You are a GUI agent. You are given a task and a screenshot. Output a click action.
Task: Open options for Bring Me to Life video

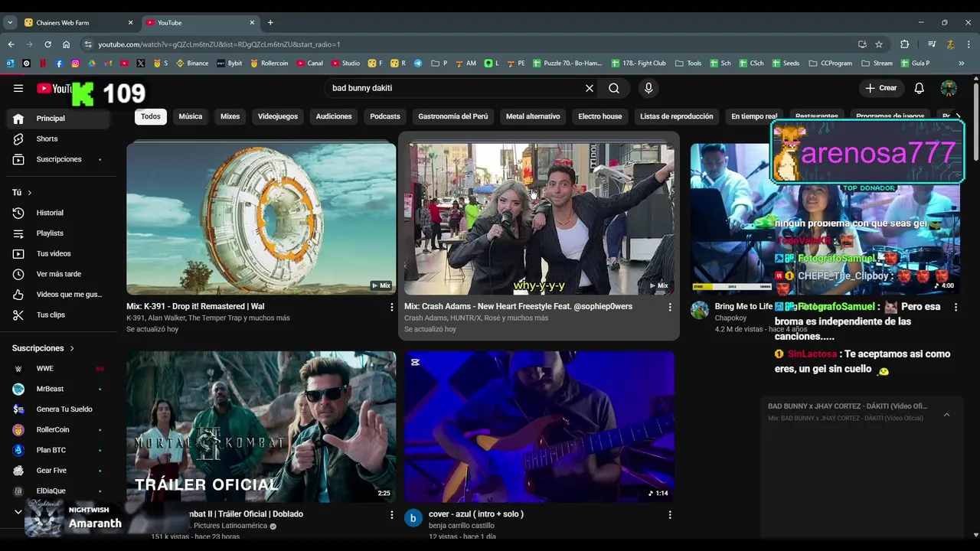pos(955,307)
